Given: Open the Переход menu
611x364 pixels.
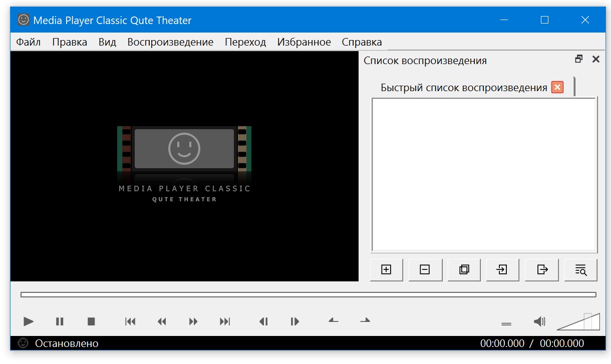Looking at the screenshot, I should [245, 42].
